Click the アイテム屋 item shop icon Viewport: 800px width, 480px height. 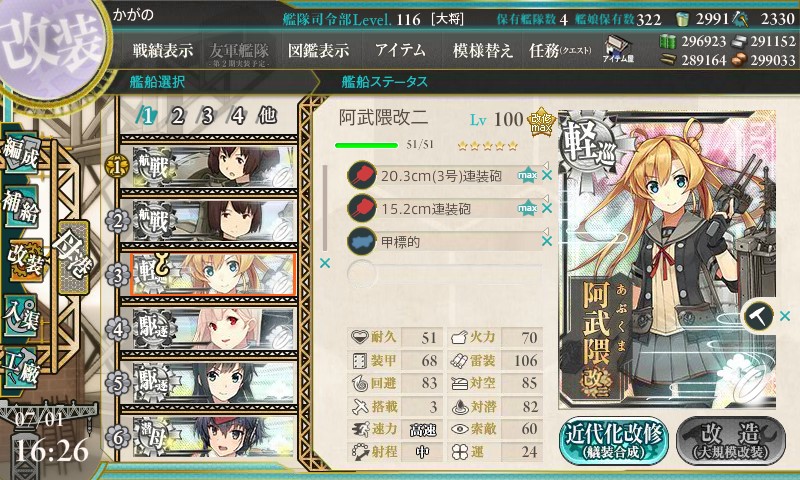[618, 49]
